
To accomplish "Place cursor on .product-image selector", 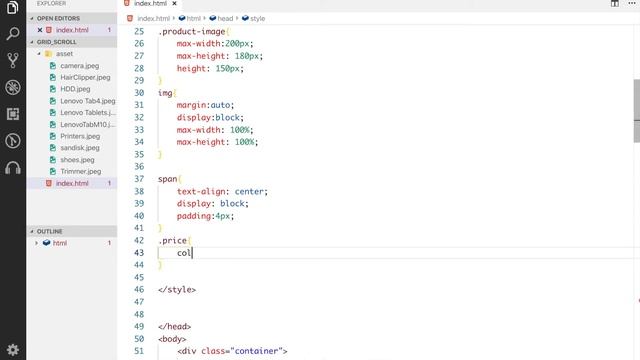I will coord(192,31).
